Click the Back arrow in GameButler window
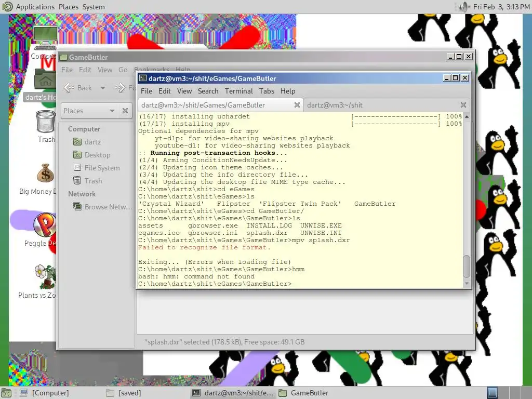 78,88
